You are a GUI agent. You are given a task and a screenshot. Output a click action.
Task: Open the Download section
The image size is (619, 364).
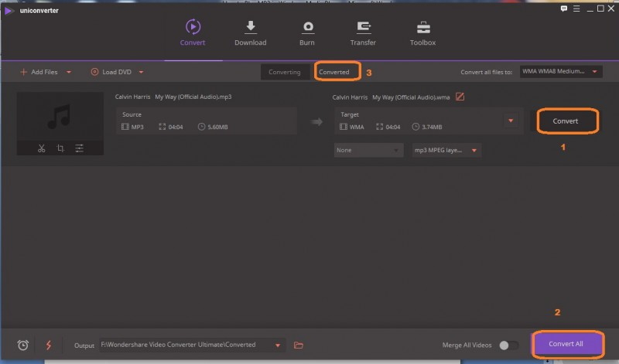pyautogui.click(x=250, y=32)
